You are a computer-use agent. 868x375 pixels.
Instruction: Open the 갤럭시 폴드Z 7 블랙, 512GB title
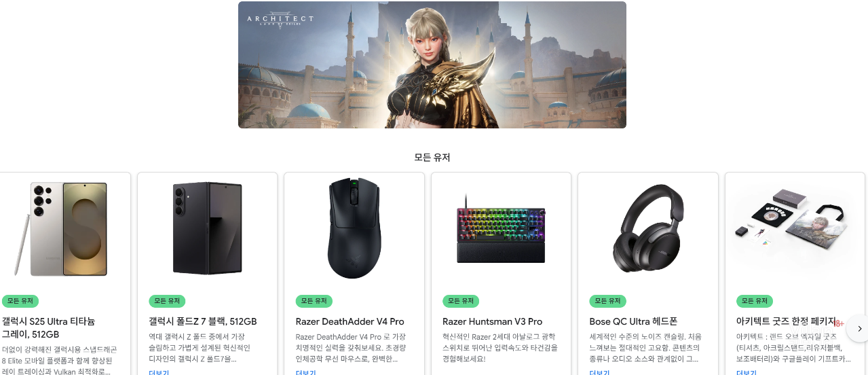[x=203, y=321]
